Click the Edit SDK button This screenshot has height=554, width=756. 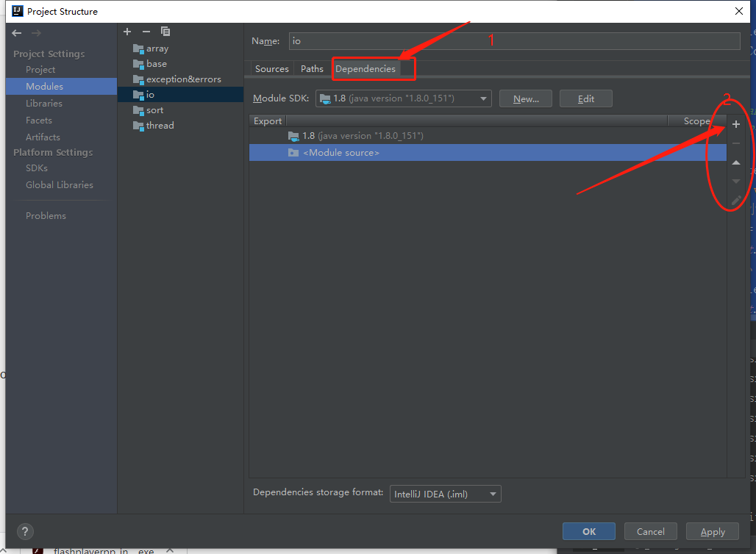point(585,98)
